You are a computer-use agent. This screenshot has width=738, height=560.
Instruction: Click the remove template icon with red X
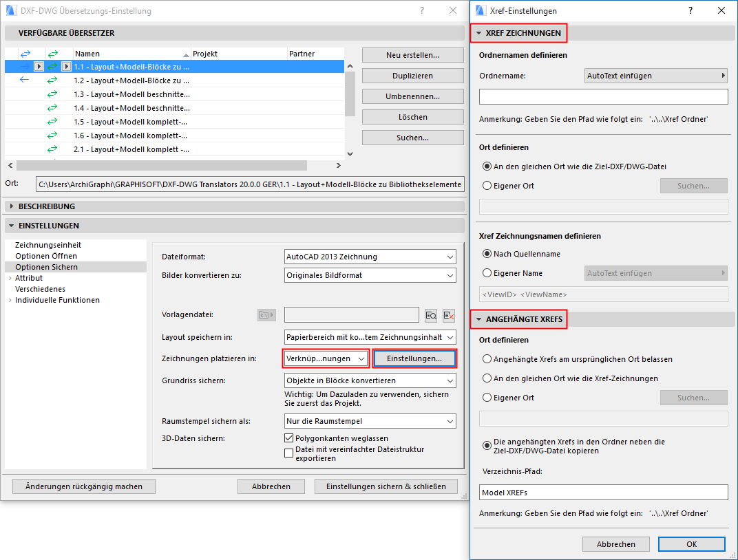pyautogui.click(x=449, y=315)
